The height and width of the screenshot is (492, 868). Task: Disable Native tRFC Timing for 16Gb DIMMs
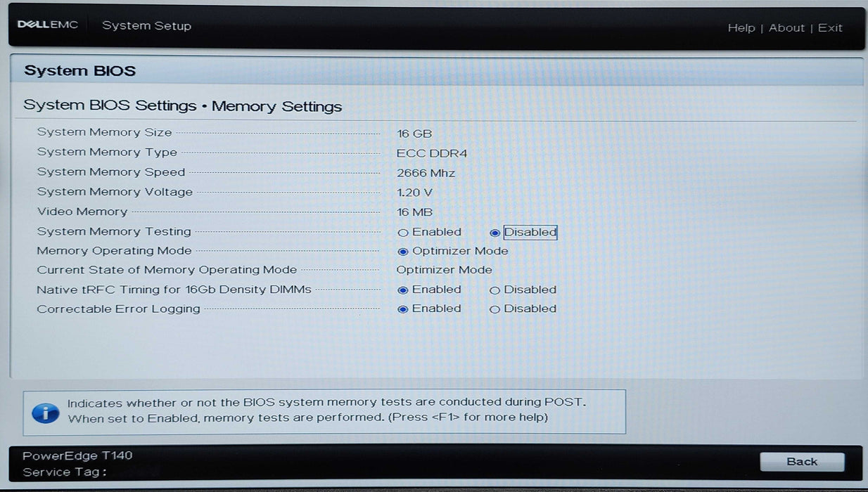495,290
